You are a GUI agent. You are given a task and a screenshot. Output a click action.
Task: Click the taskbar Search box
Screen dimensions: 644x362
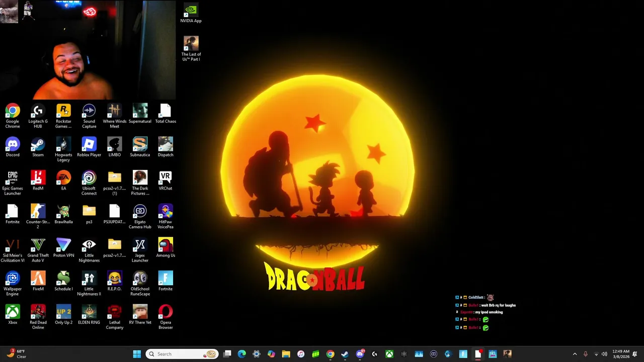pyautogui.click(x=182, y=354)
